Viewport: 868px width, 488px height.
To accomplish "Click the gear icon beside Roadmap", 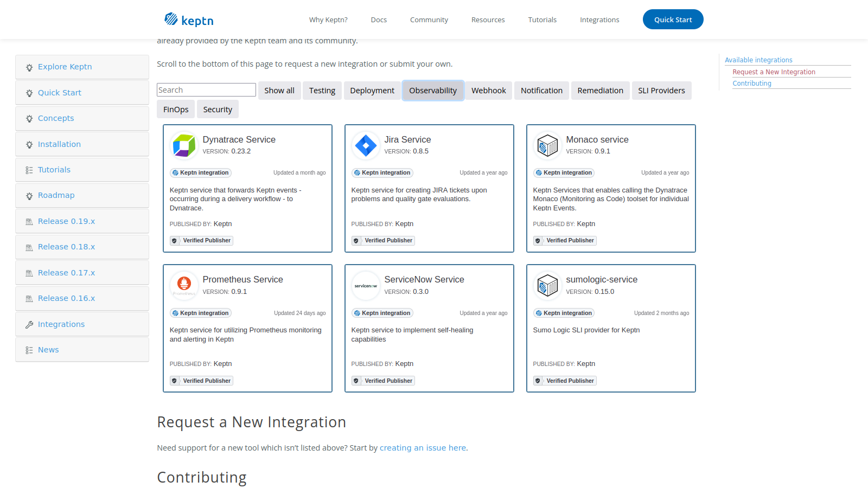I will pos(29,196).
